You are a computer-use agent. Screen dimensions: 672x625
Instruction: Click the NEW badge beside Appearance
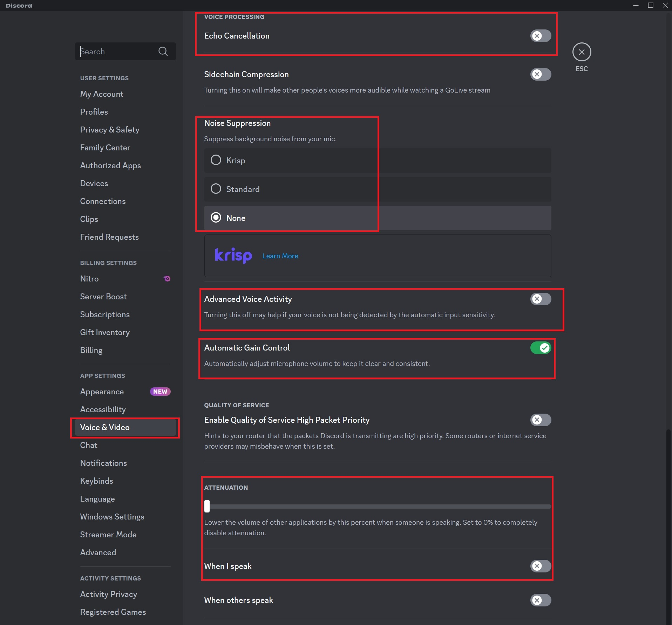pyautogui.click(x=160, y=392)
